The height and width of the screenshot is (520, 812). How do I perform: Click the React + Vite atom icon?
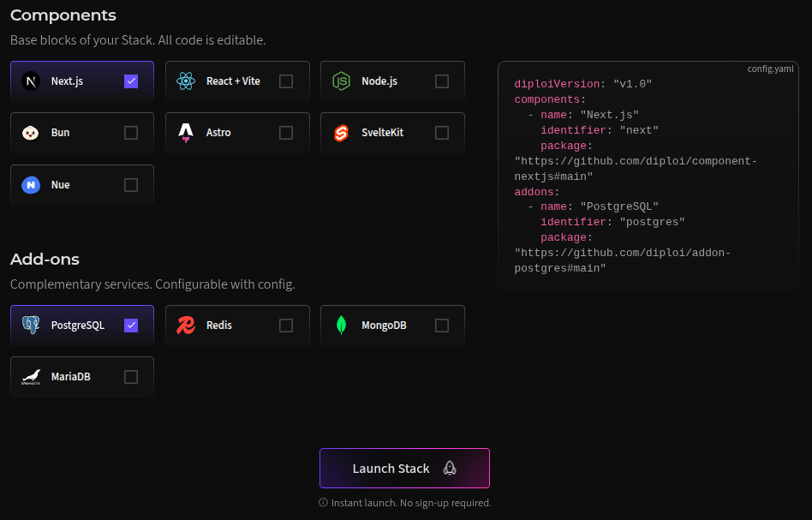[x=186, y=81]
